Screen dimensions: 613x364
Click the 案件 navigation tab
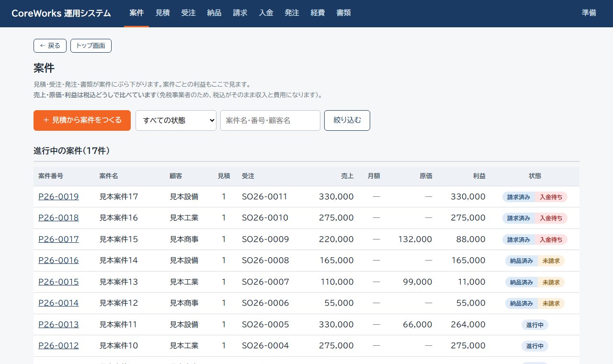tap(136, 13)
